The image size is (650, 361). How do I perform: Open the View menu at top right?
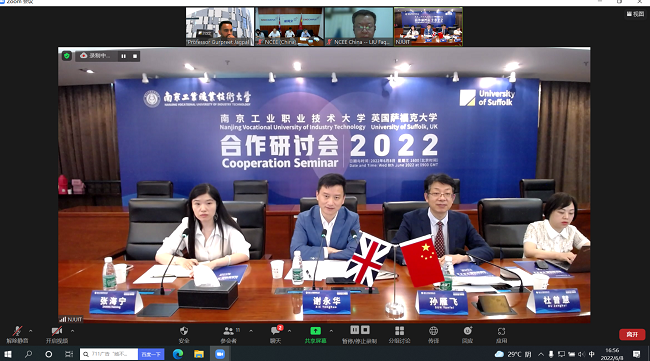click(x=635, y=14)
